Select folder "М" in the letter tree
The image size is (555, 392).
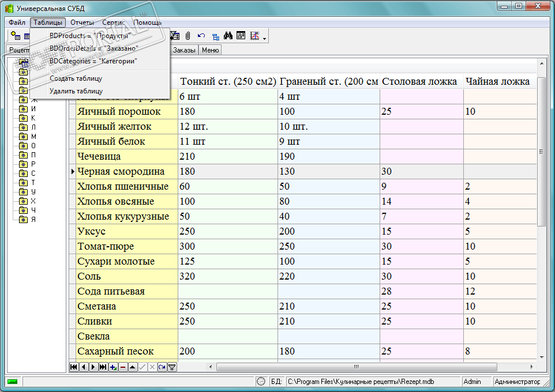[x=33, y=136]
